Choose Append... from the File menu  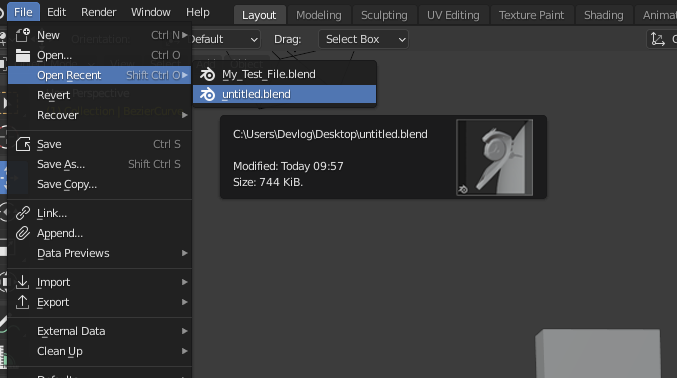point(100,233)
